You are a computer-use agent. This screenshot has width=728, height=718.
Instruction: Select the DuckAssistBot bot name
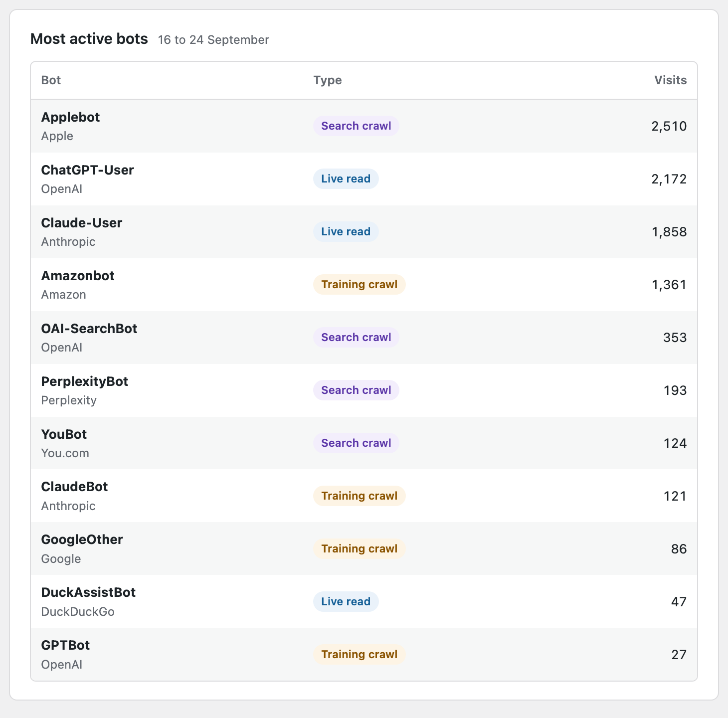coord(88,592)
